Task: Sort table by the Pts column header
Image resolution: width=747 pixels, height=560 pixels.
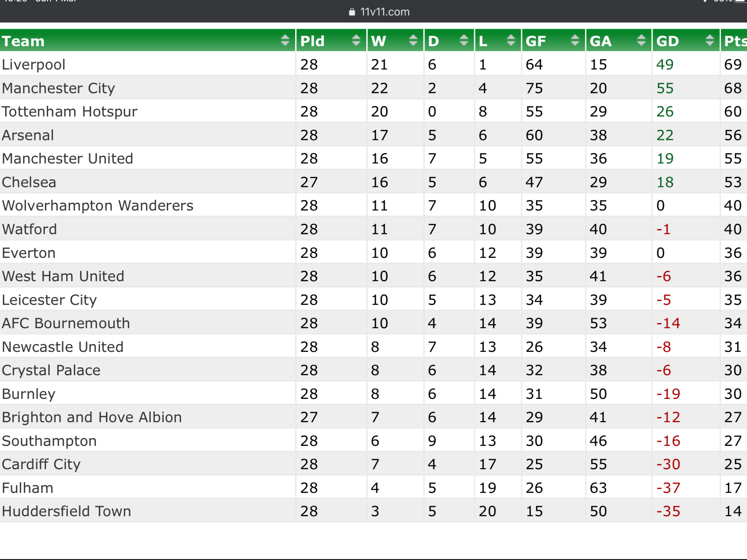Action: pyautogui.click(x=734, y=41)
